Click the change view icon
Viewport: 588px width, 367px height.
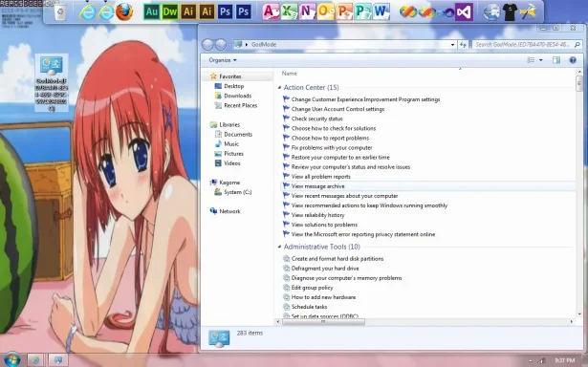(531, 60)
